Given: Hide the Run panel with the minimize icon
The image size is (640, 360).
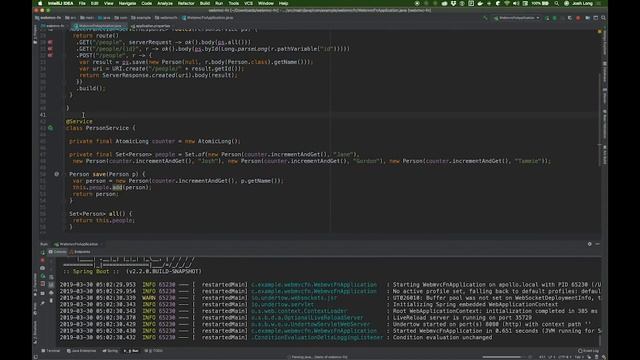Looking at the screenshot, I should click(598, 244).
